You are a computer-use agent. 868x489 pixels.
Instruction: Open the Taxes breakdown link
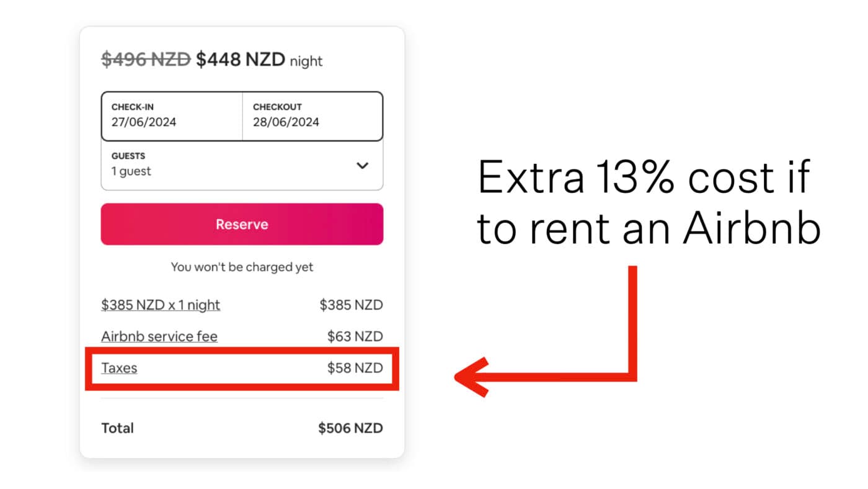pos(119,367)
